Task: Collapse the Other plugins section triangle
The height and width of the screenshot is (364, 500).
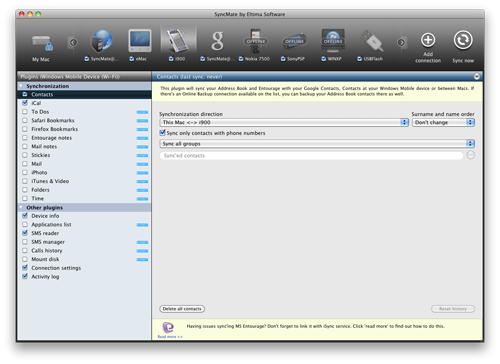Action: pos(21,207)
